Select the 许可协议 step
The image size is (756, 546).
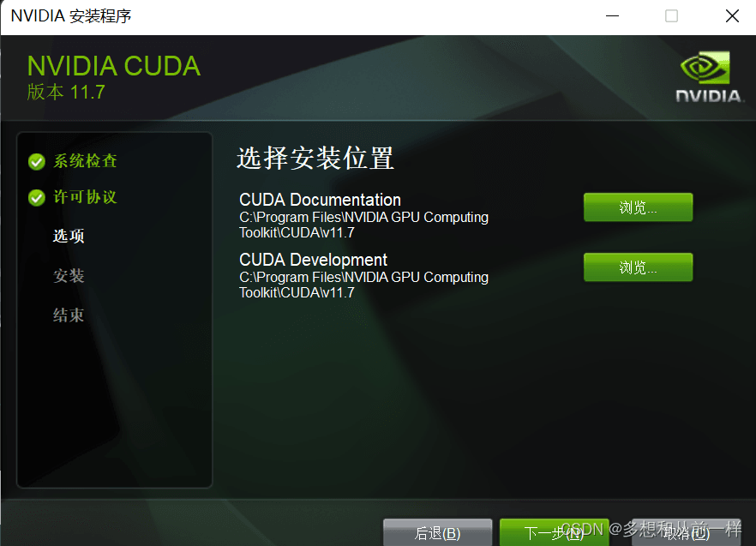tap(85, 197)
